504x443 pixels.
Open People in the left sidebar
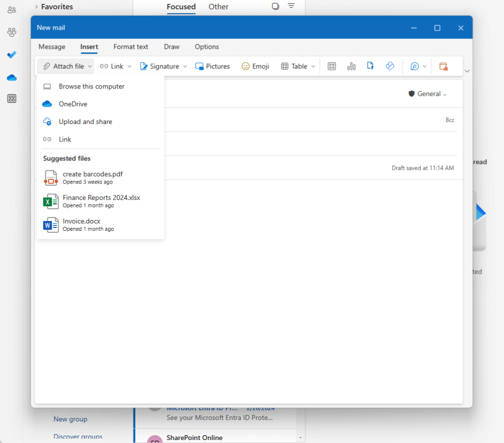(x=12, y=10)
